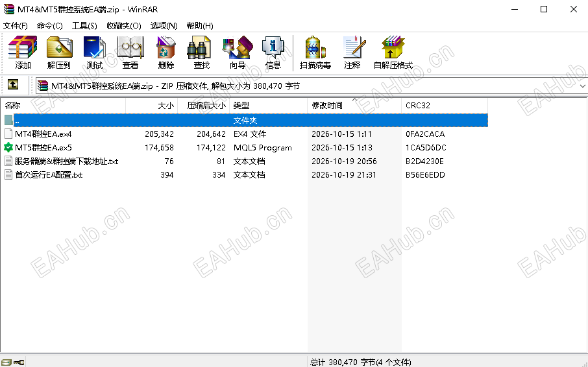Image resolution: width=588 pixels, height=367 pixels.
Task: Click the MT4群控EA.ex4 file icon
Action: point(8,134)
